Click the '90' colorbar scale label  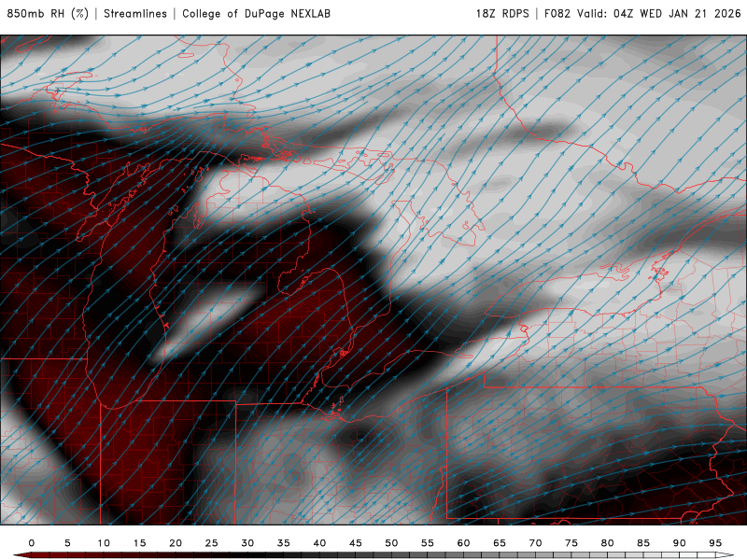(x=680, y=543)
